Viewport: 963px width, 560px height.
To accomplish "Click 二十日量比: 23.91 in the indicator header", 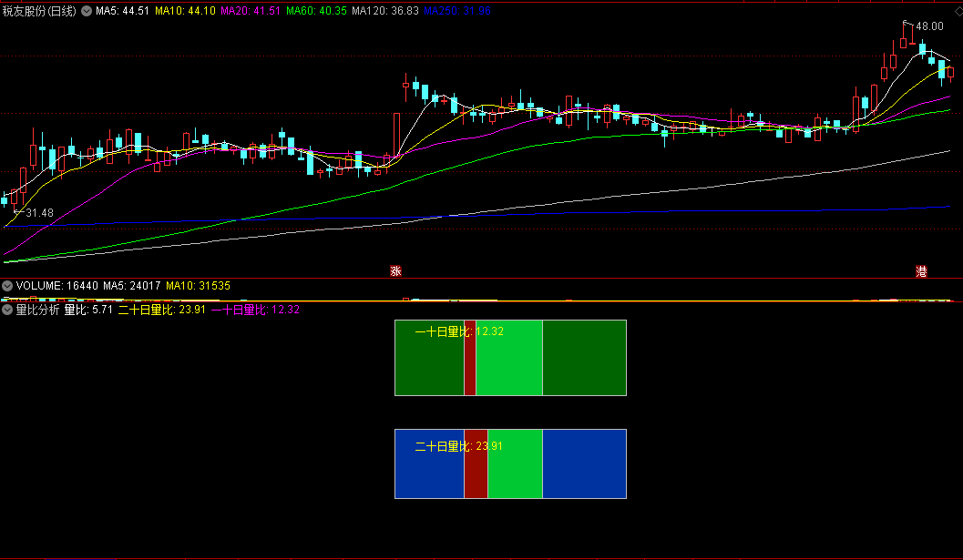I will pyautogui.click(x=161, y=311).
